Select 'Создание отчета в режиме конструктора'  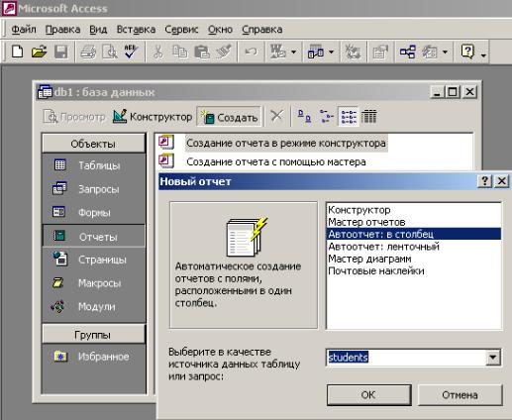click(286, 143)
